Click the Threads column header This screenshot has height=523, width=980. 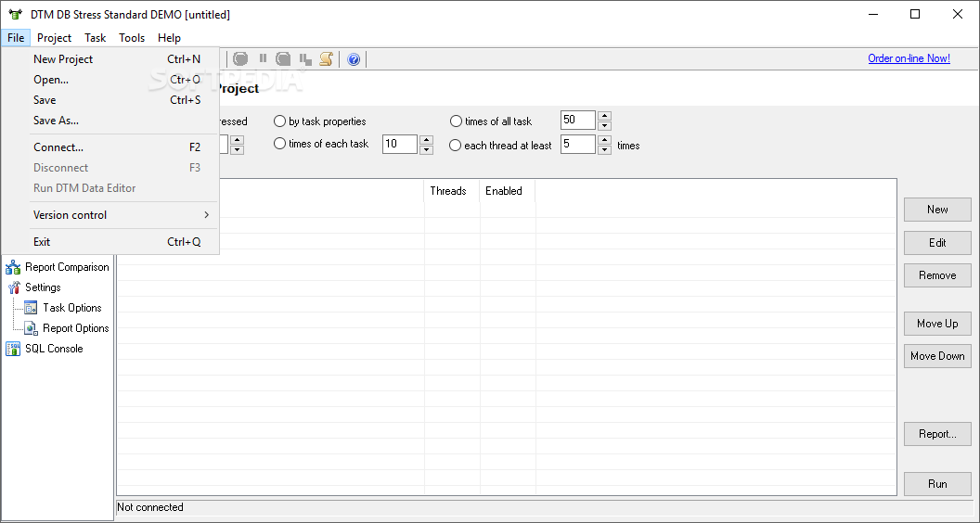pos(452,191)
